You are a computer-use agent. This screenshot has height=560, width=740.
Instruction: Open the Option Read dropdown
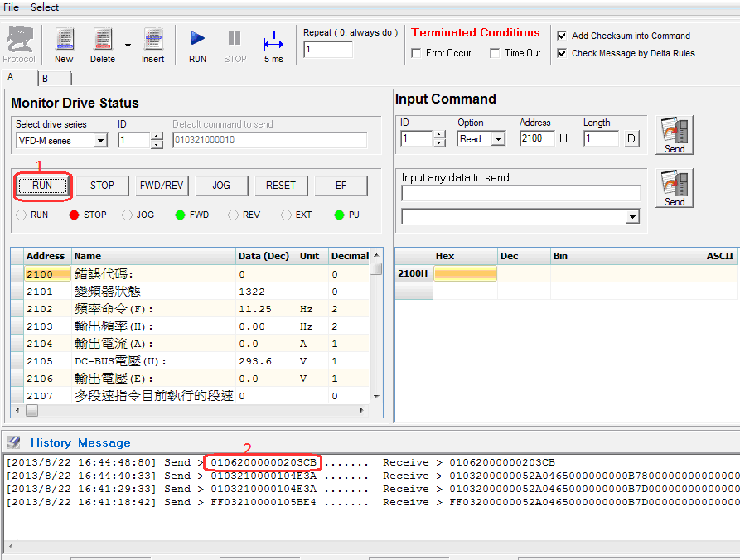coord(498,139)
